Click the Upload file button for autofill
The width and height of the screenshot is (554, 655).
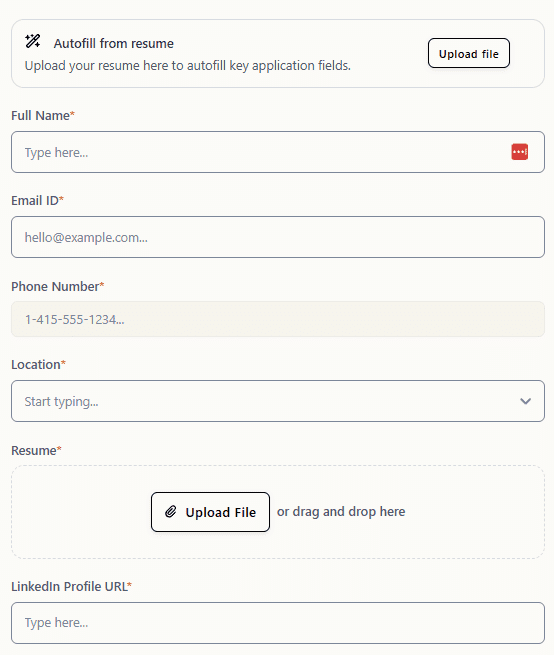pyautogui.click(x=468, y=53)
